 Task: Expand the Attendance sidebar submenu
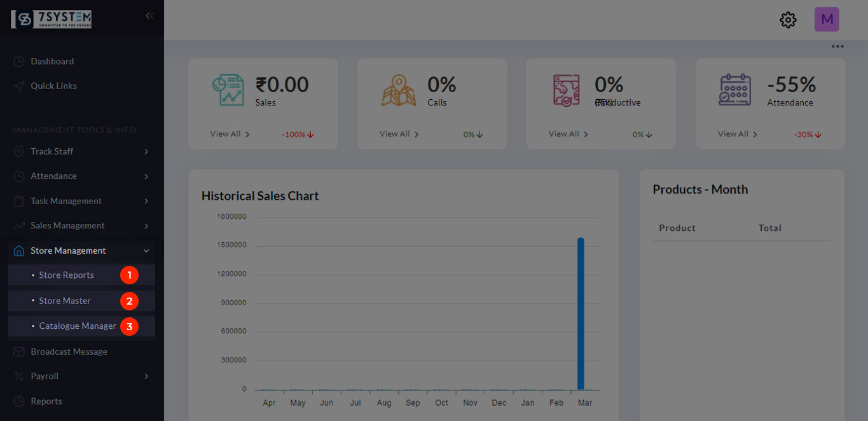(146, 176)
